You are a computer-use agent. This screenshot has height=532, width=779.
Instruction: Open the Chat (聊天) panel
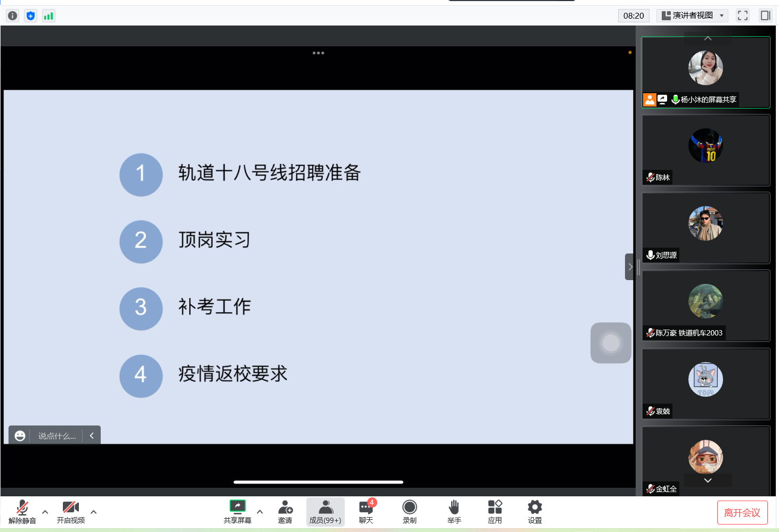click(x=366, y=512)
